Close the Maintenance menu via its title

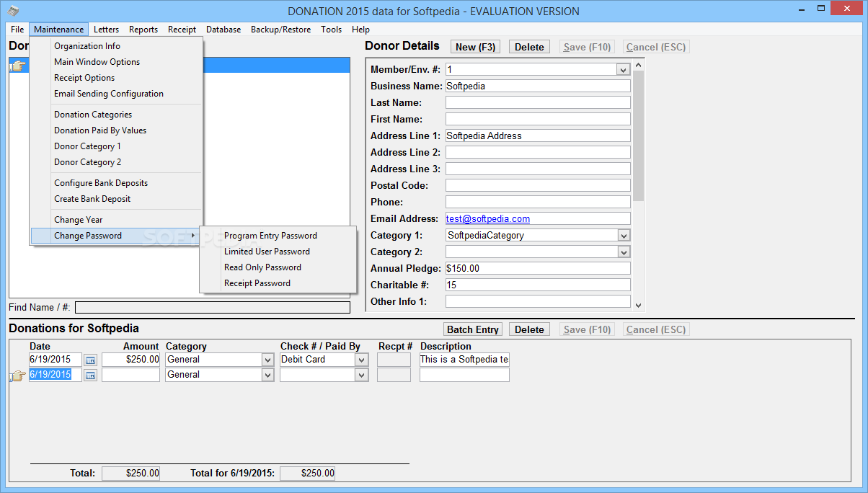59,30
